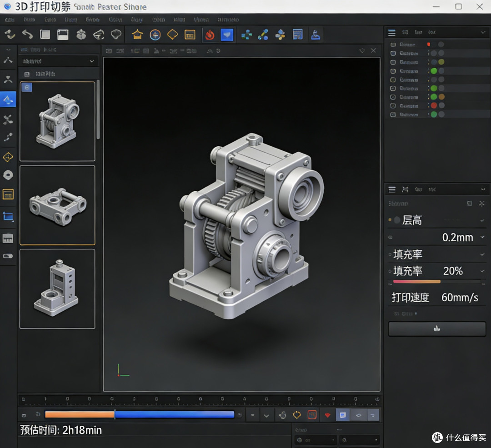Open the leftmost item in the menu bar
Screen dimensions: 491x448
tap(10, 20)
